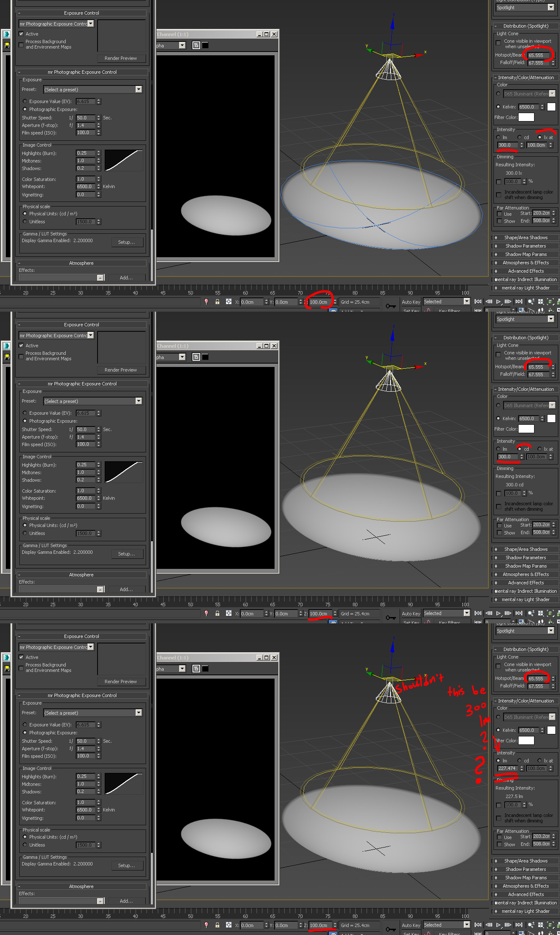Select Unitless physical scale radio in top screenshot

[25, 222]
